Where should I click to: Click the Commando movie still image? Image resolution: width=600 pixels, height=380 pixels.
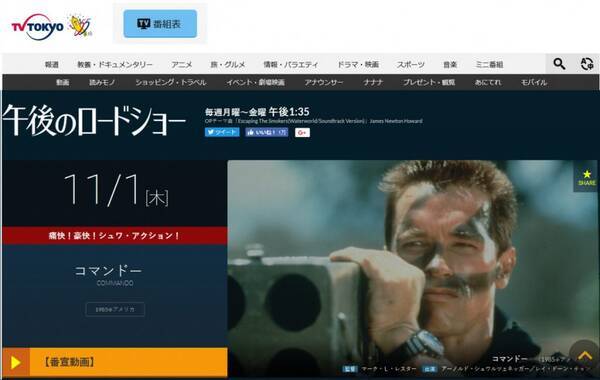coord(412,268)
